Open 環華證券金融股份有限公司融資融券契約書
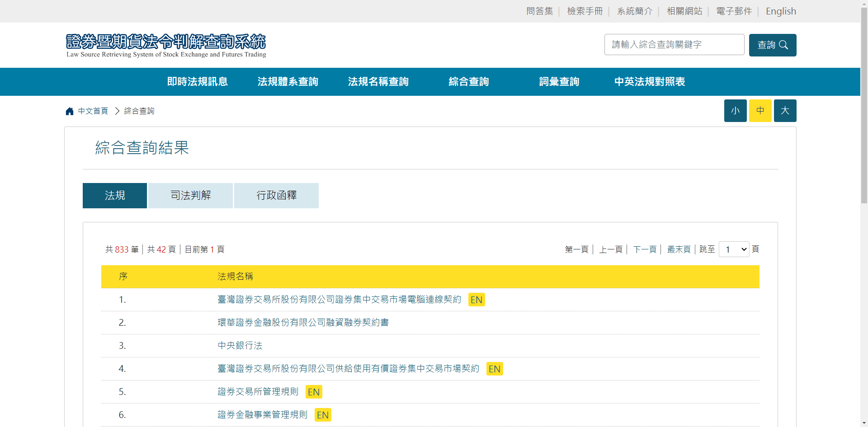 [x=303, y=323]
